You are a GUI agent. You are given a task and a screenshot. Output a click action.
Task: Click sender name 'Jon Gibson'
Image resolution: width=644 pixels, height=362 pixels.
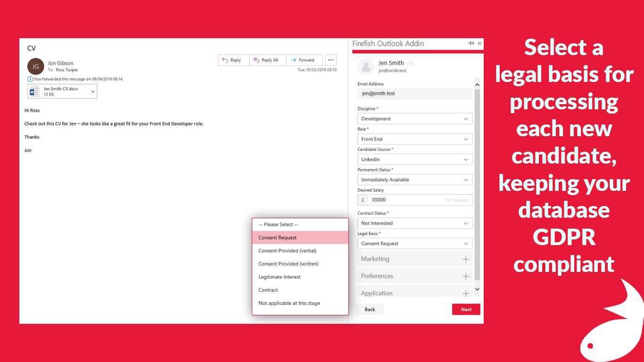click(60, 63)
